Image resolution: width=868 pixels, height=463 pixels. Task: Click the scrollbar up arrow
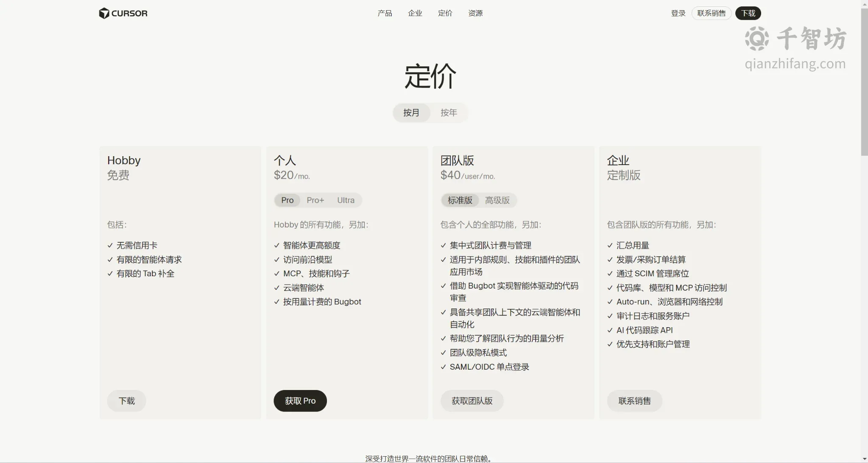pyautogui.click(x=864, y=3)
